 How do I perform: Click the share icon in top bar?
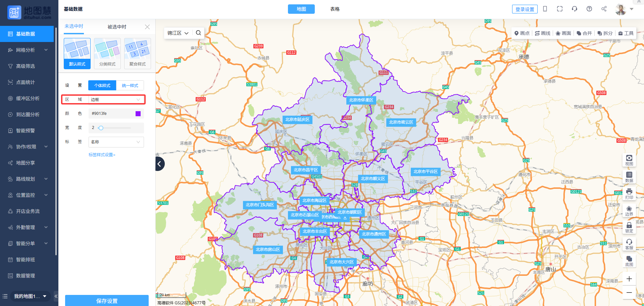[x=604, y=9]
